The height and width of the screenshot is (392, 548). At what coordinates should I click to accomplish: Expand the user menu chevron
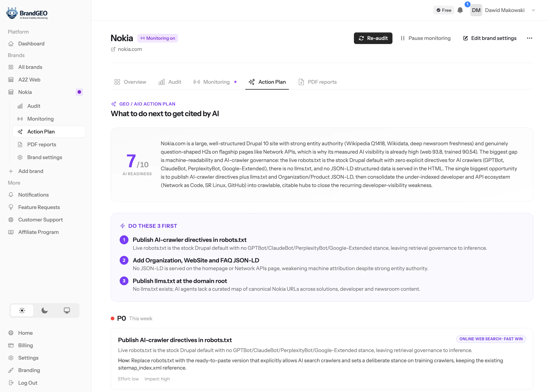coord(533,10)
